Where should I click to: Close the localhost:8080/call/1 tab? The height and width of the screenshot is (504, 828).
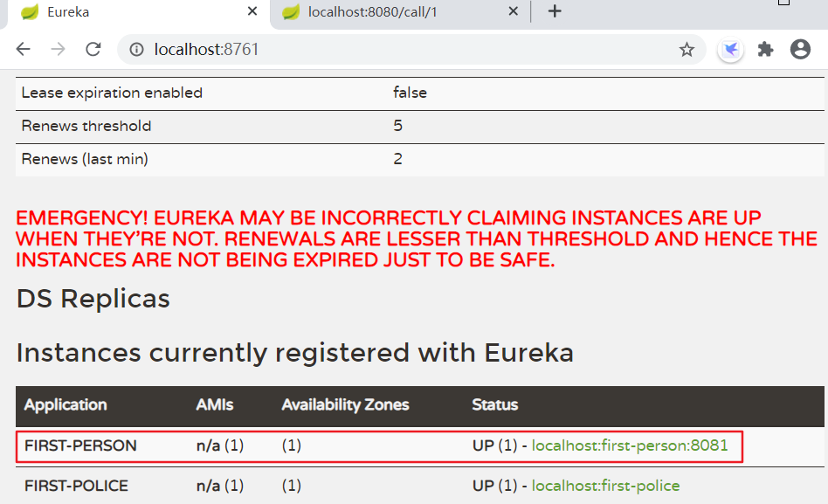[x=513, y=11]
